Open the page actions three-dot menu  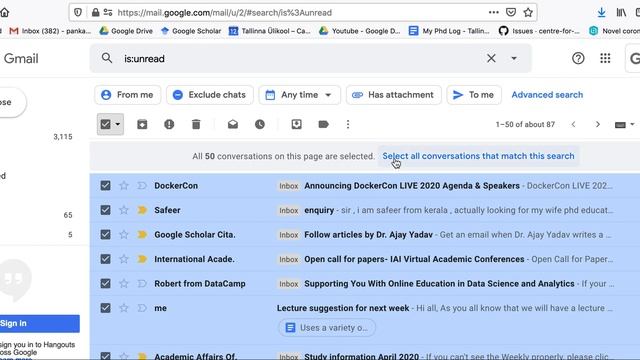[493, 13]
